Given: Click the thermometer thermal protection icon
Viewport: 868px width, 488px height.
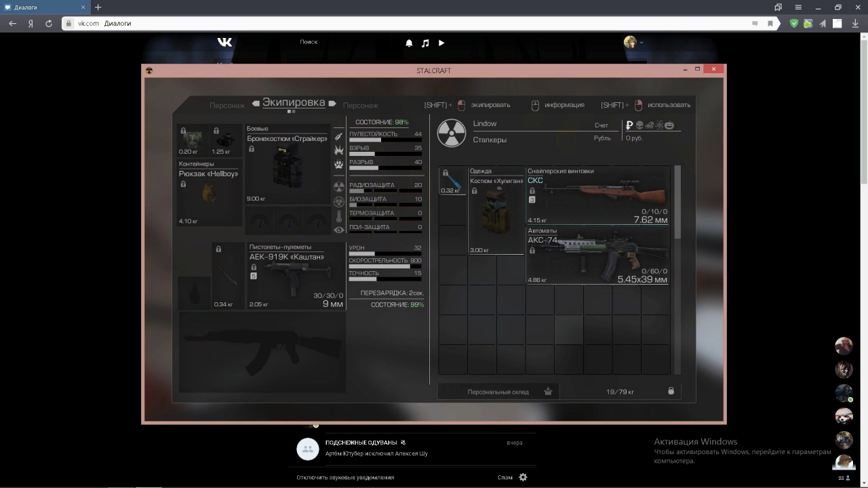Looking at the screenshot, I should (339, 216).
